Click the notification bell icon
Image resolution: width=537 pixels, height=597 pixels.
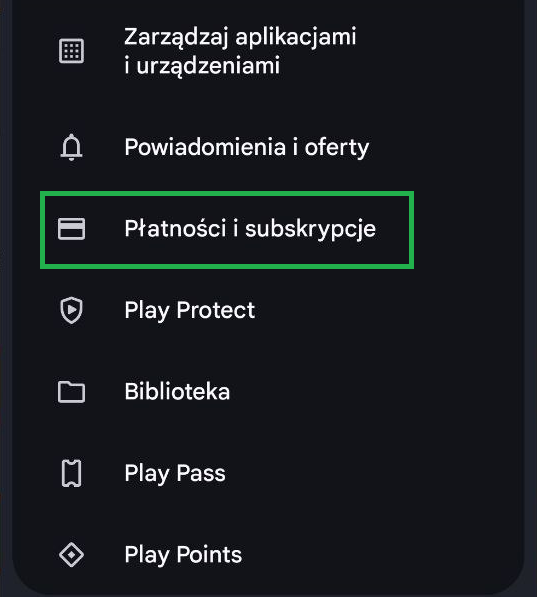71,147
